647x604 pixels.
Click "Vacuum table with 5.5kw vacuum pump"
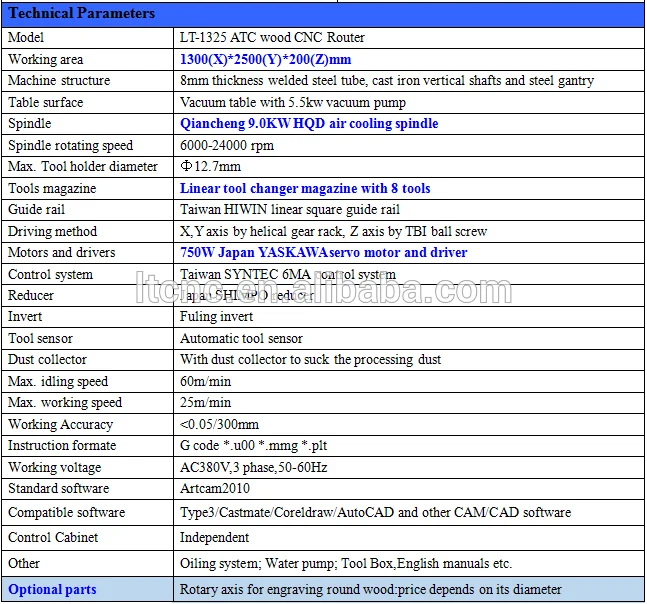(293, 102)
